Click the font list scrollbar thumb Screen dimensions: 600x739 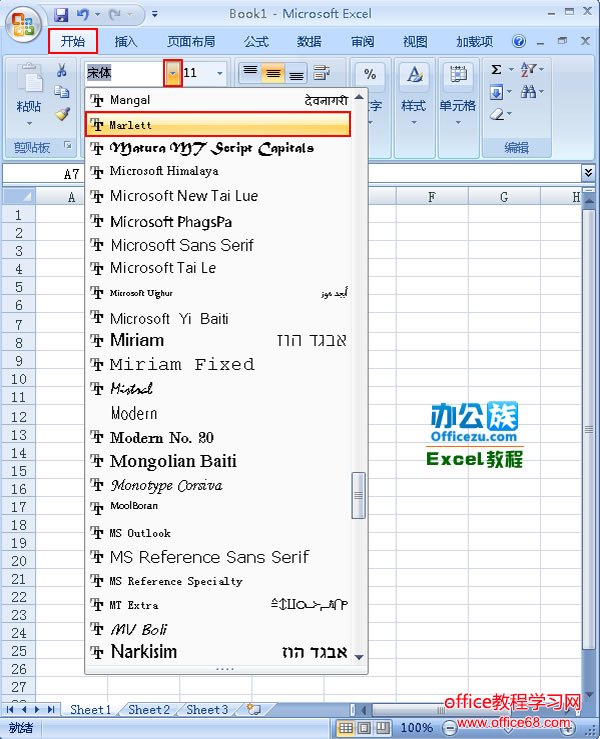pos(359,495)
